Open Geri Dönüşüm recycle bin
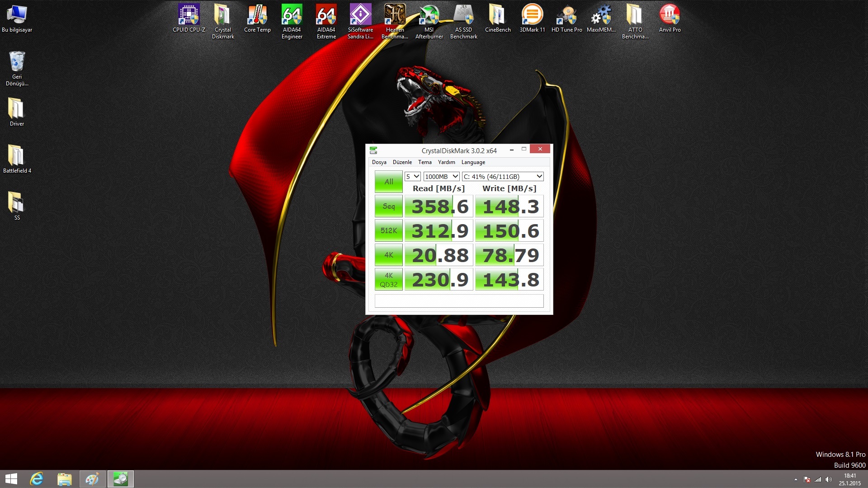Viewport: 868px width, 488px height. tap(17, 68)
